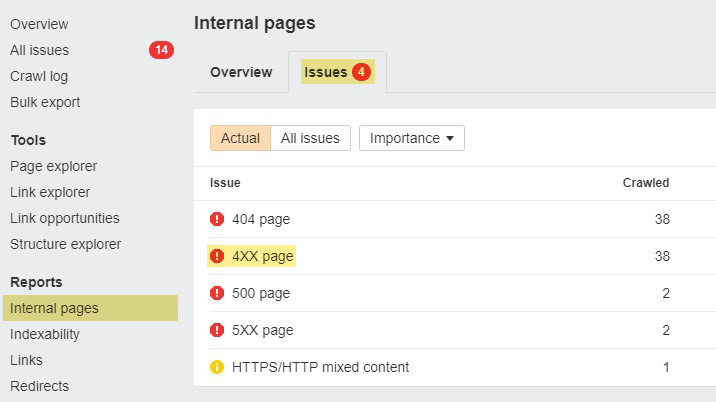Click the red 14 badge next to All issues
This screenshot has height=402, width=716.
point(162,50)
